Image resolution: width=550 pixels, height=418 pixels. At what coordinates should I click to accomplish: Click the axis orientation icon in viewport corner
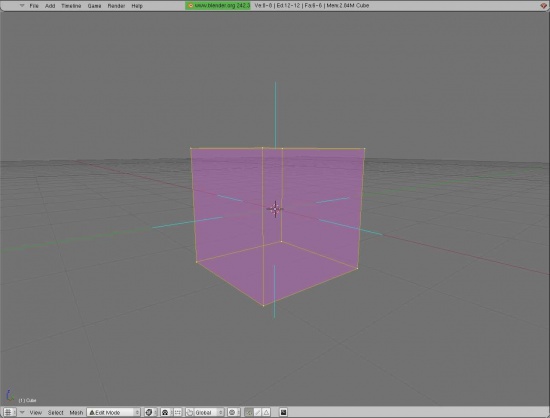point(10,396)
